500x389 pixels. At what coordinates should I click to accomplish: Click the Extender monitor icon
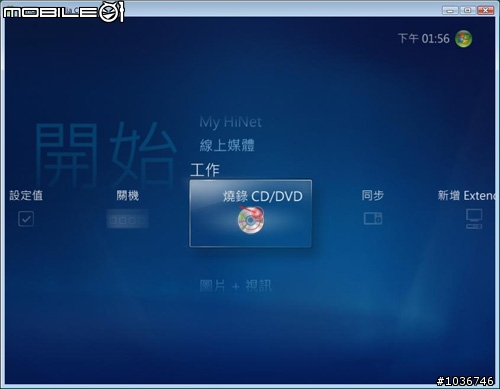pyautogui.click(x=474, y=219)
